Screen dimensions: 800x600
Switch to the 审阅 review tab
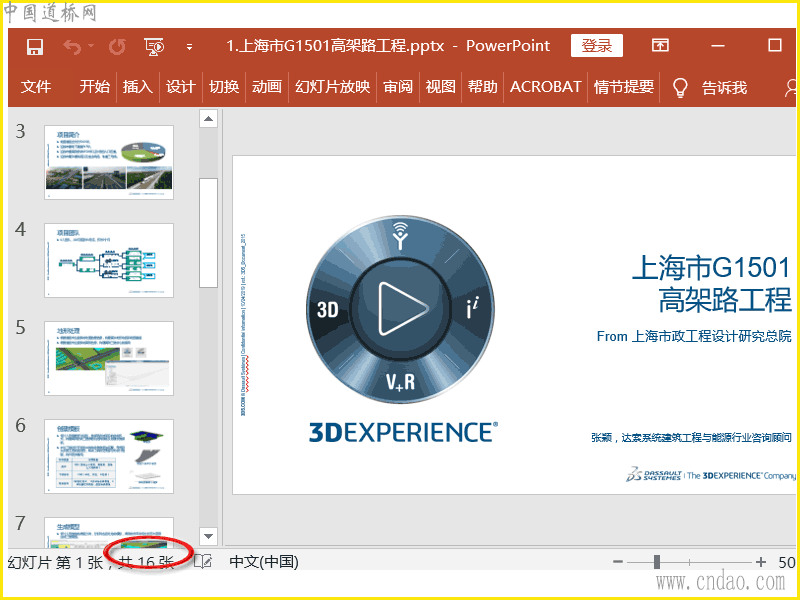click(398, 87)
